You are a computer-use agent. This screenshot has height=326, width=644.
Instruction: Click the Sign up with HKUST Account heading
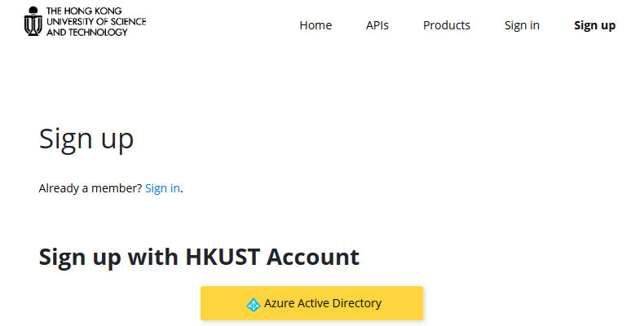pyautogui.click(x=199, y=257)
